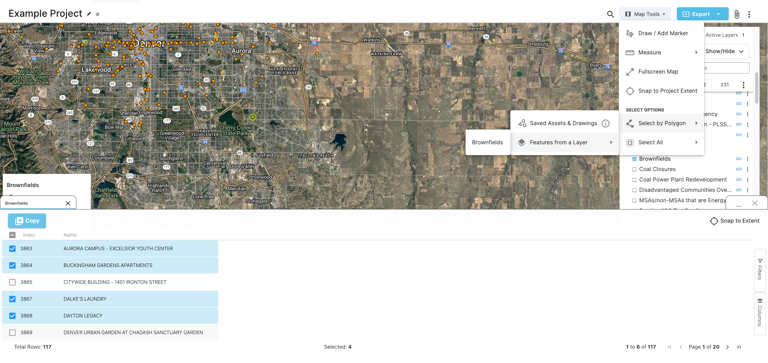Screen dimensions: 768x363
Task: Click link icon for the PLSS layer row
Action: [x=739, y=124]
